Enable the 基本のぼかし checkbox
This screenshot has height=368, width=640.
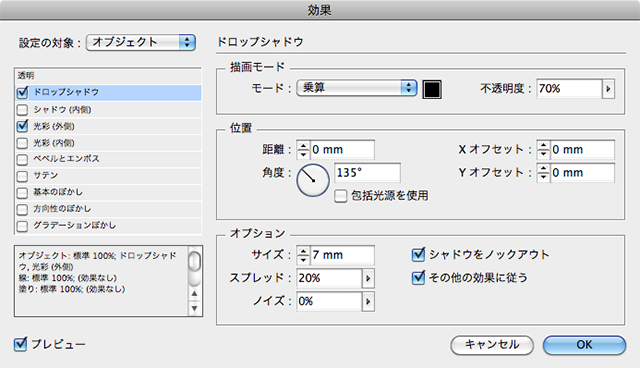[22, 193]
